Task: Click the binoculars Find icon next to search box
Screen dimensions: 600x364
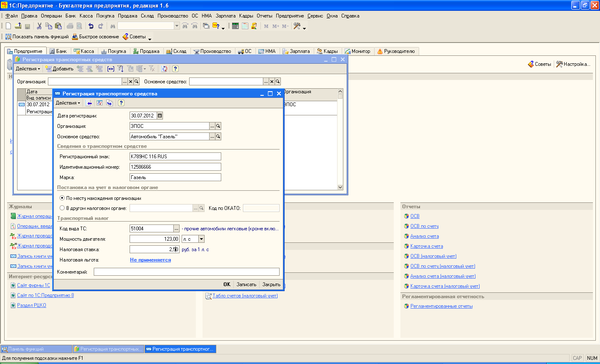Action: coord(112,26)
